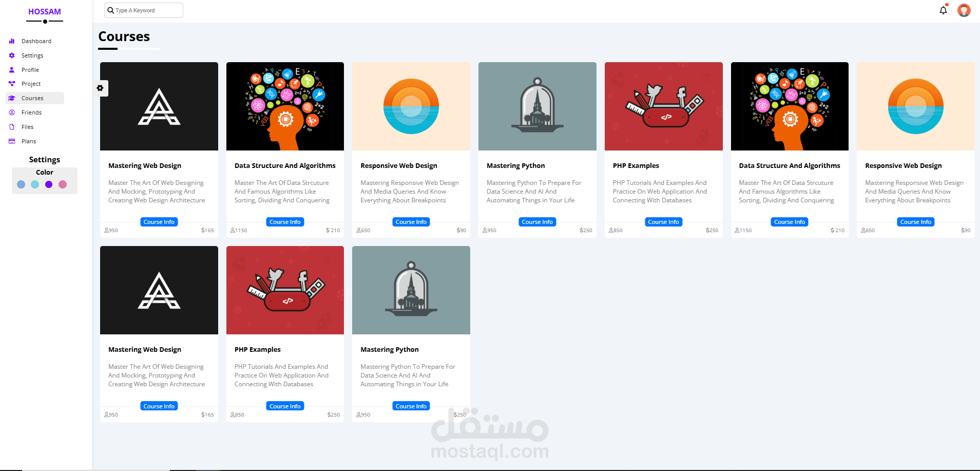
Task: Open Course Info for bottom-row PHP Examples
Action: [285, 406]
